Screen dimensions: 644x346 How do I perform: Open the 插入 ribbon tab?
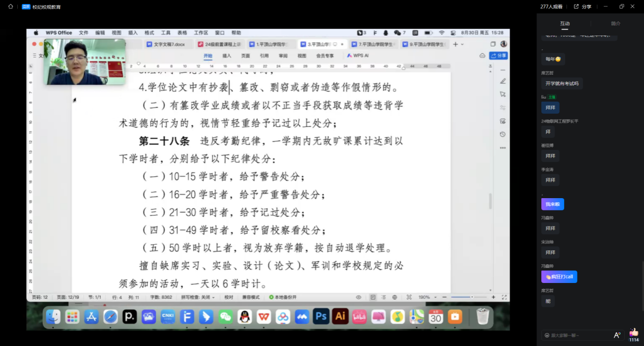pos(226,56)
